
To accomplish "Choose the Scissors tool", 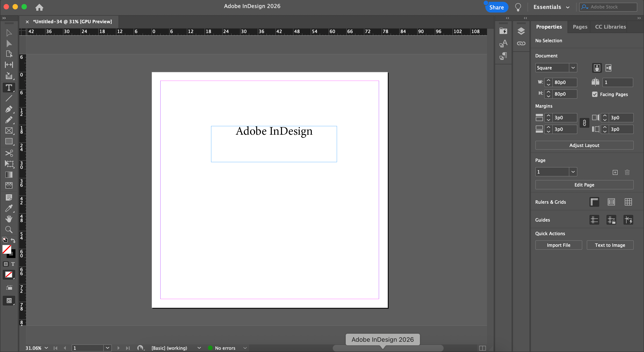I will (9, 153).
